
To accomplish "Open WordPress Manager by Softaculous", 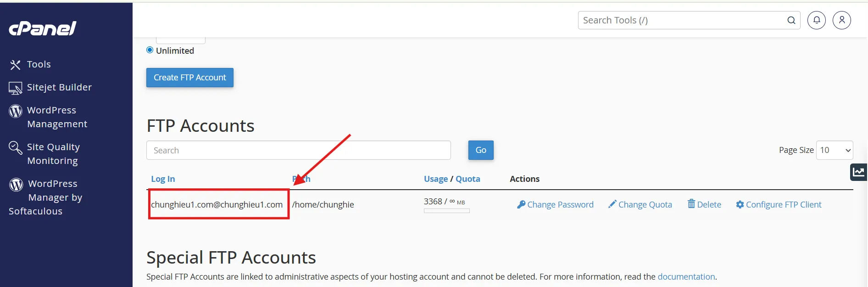I will [46, 197].
